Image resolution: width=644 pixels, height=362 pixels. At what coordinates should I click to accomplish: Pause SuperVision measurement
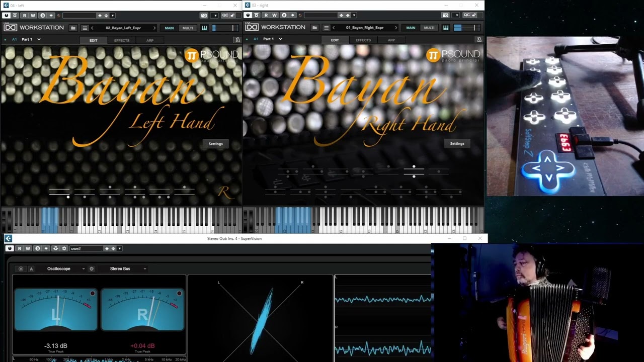(x=21, y=269)
